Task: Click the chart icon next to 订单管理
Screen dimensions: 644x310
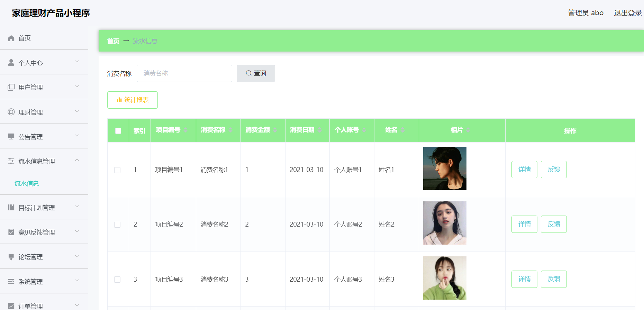Action: pos(11,306)
